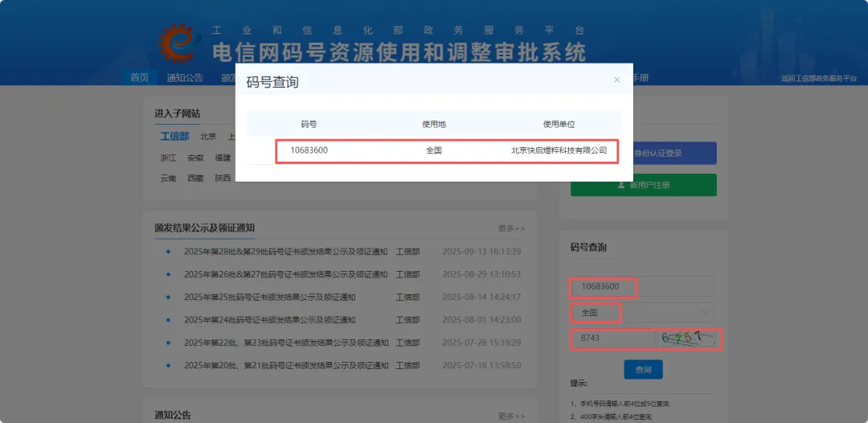
Task: Click the 码号 column header
Action: pos(309,125)
